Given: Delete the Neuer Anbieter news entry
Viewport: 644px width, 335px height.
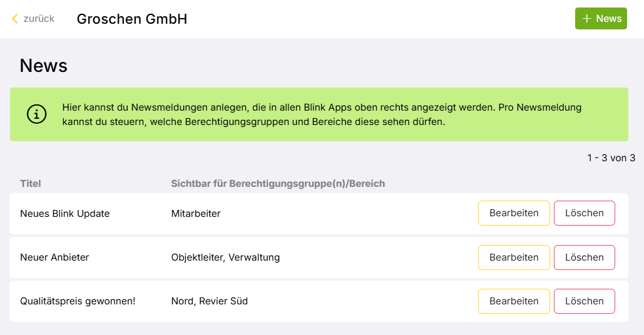Looking at the screenshot, I should click(584, 257).
